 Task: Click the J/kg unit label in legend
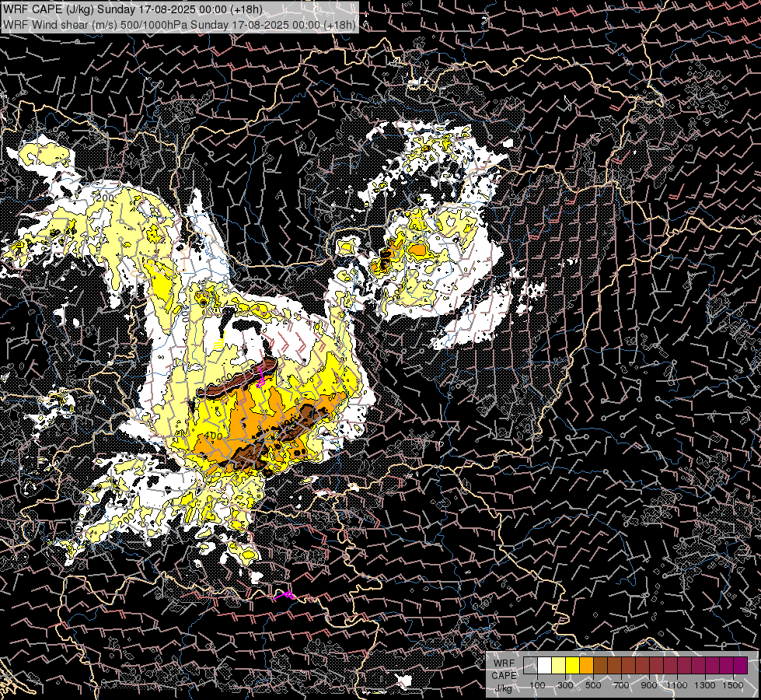tap(504, 688)
